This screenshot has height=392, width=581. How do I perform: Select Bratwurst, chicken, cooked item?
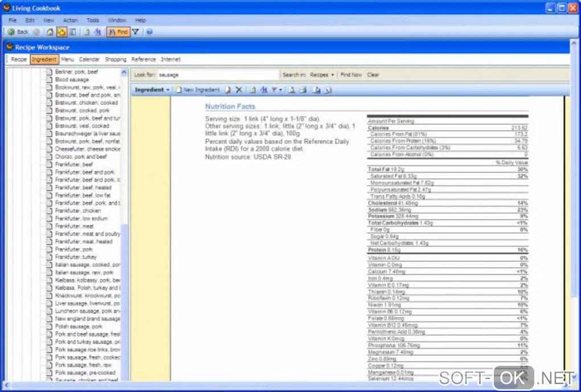coord(87,103)
